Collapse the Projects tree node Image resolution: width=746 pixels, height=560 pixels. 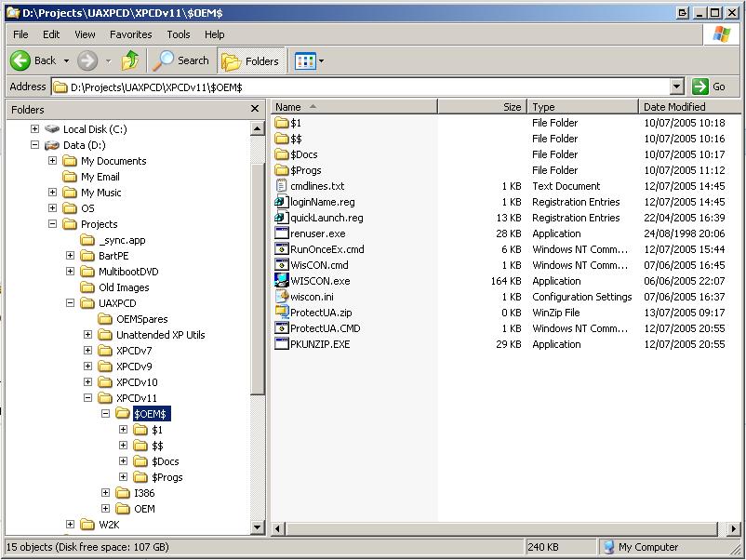click(x=52, y=223)
